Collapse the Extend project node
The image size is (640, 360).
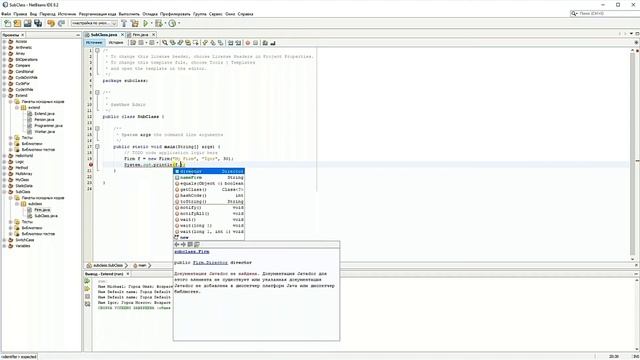point(4,96)
